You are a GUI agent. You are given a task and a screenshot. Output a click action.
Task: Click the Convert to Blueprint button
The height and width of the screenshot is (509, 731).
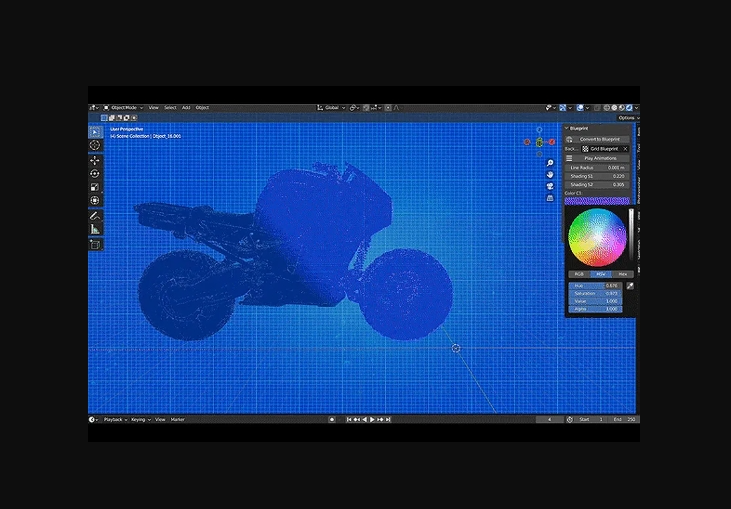598,139
